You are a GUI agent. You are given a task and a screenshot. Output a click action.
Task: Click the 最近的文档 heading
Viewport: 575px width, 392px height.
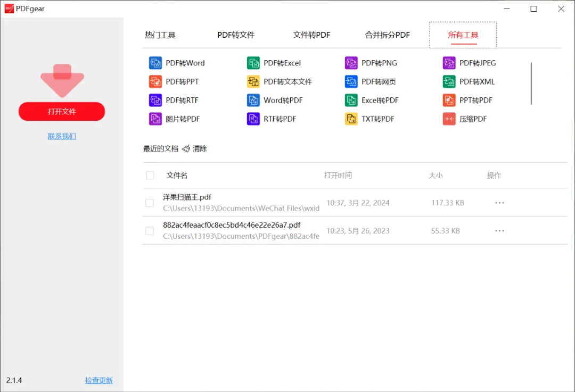161,148
